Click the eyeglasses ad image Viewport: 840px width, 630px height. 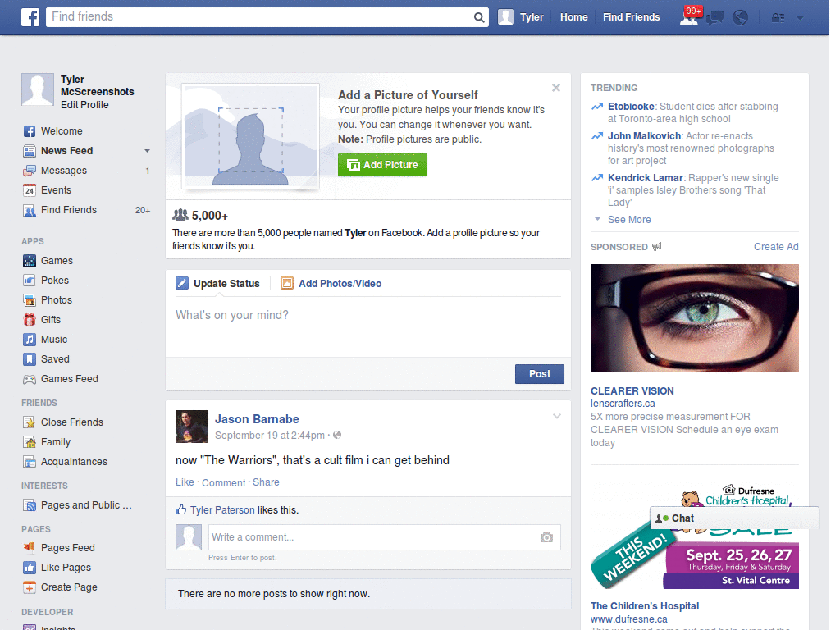(x=694, y=318)
